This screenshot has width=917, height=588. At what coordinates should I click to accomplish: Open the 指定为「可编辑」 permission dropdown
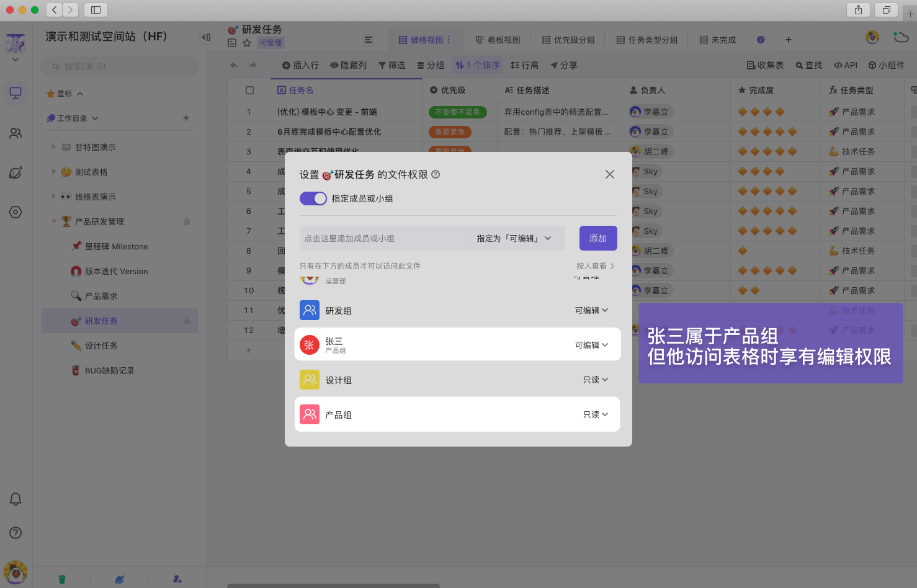click(x=514, y=238)
